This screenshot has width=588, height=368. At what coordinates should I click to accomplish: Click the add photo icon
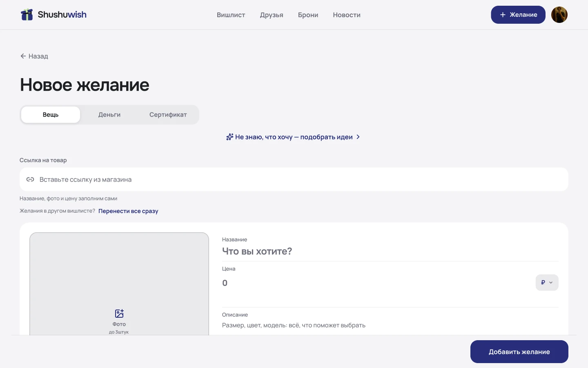(119, 314)
